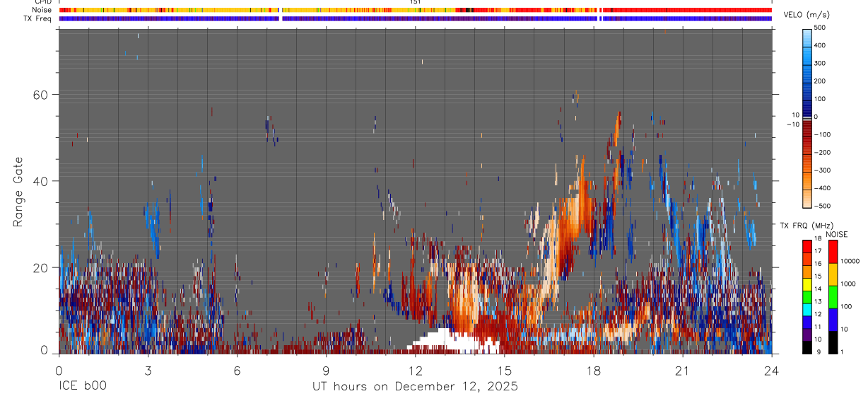This screenshot has width=868, height=401.
Task: Click the TX Freq color strip above the plot
Action: click(x=416, y=18)
